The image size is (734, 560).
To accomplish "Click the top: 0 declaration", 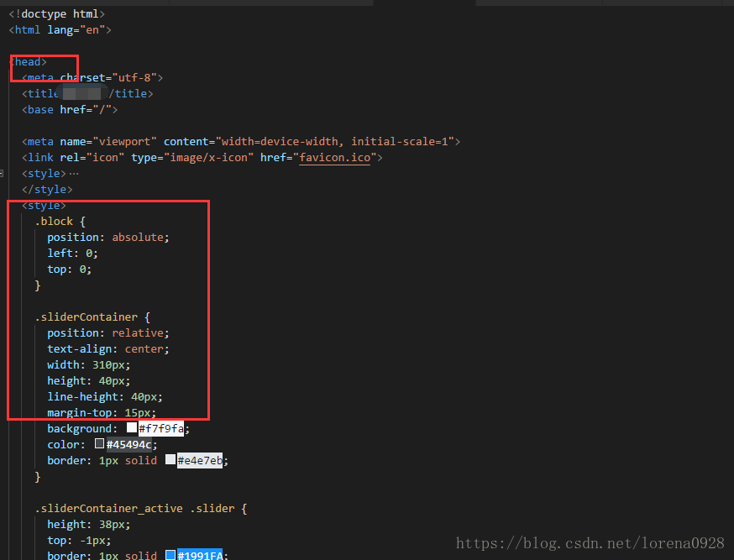I will tap(69, 269).
